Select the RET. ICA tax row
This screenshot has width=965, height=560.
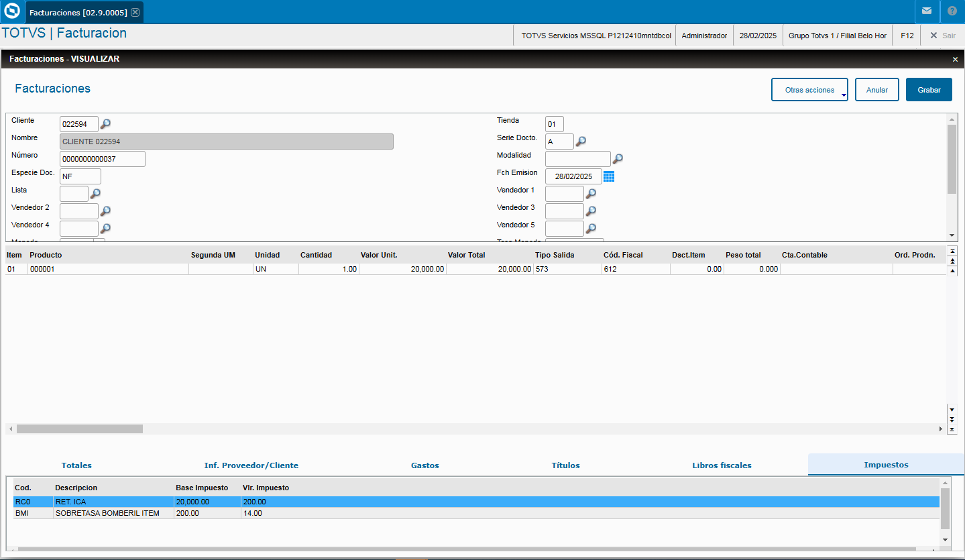click(476, 502)
